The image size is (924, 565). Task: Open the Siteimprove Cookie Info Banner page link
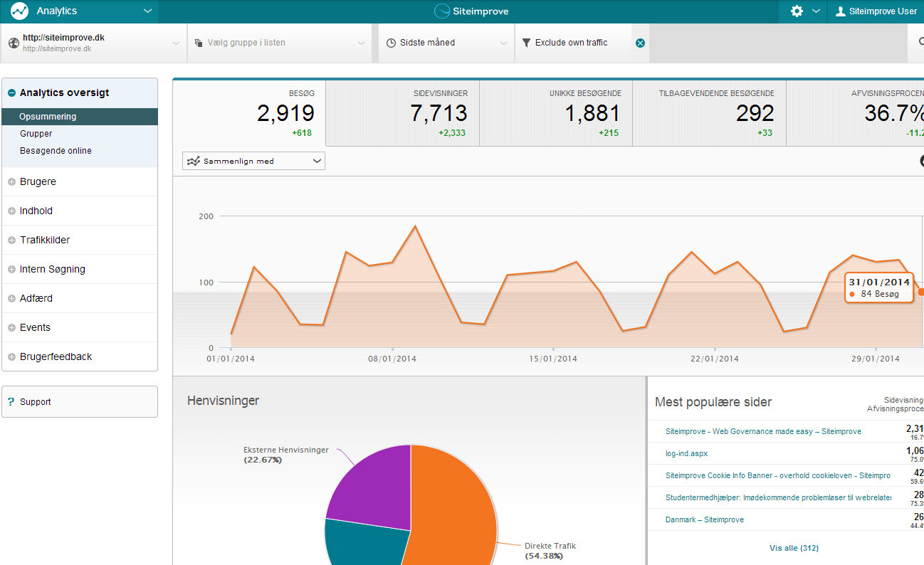pos(778,475)
